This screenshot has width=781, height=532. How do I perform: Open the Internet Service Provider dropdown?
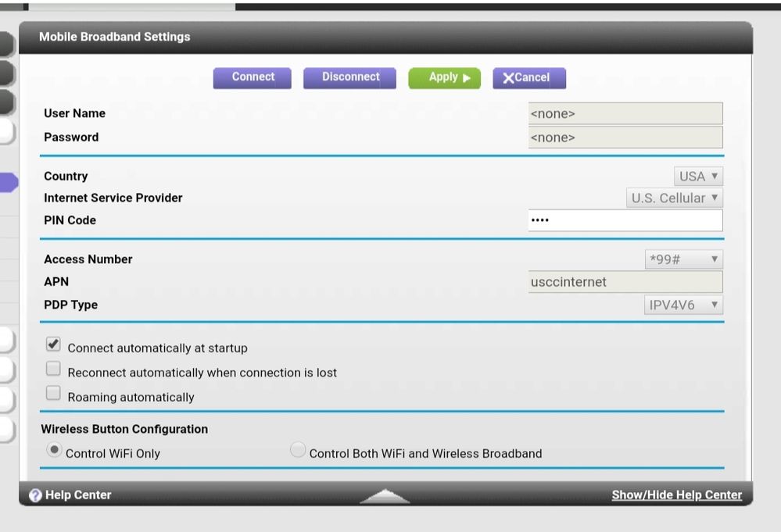click(675, 198)
